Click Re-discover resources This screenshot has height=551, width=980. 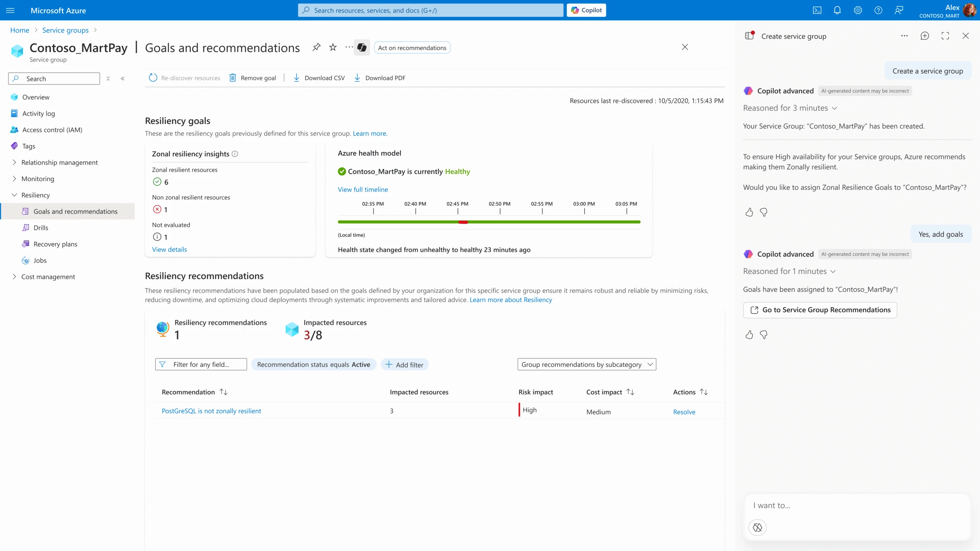pos(185,78)
